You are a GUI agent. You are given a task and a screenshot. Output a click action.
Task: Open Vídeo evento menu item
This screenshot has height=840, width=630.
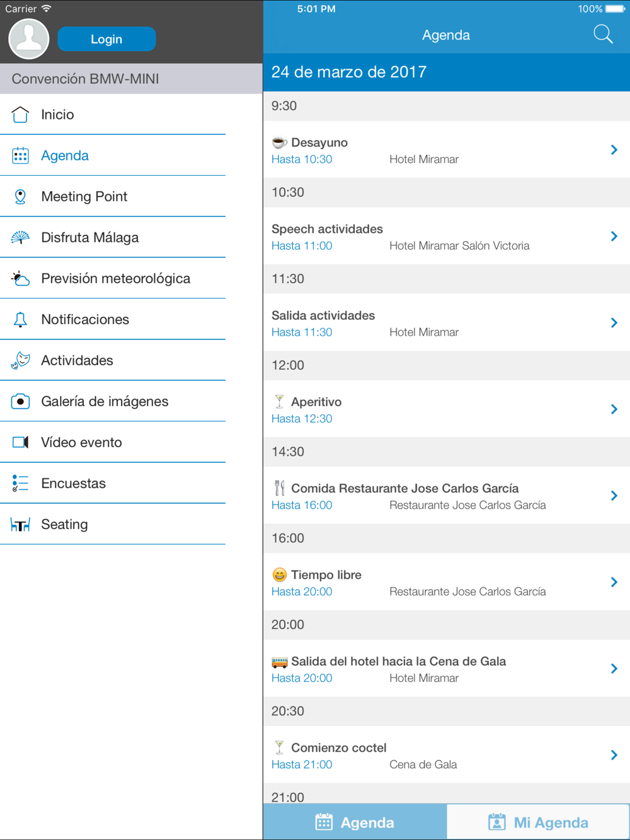113,442
